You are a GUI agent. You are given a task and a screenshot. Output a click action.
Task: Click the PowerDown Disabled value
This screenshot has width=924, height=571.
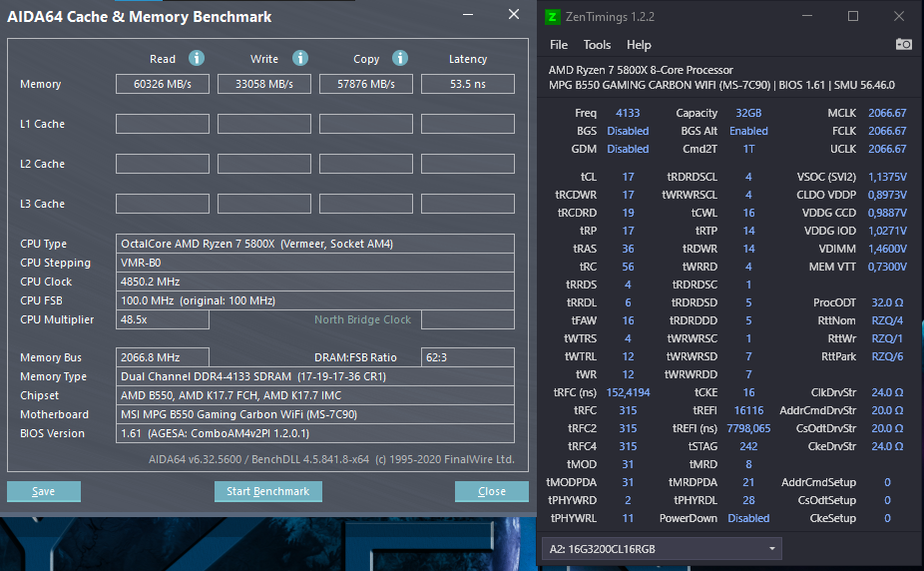(748, 518)
